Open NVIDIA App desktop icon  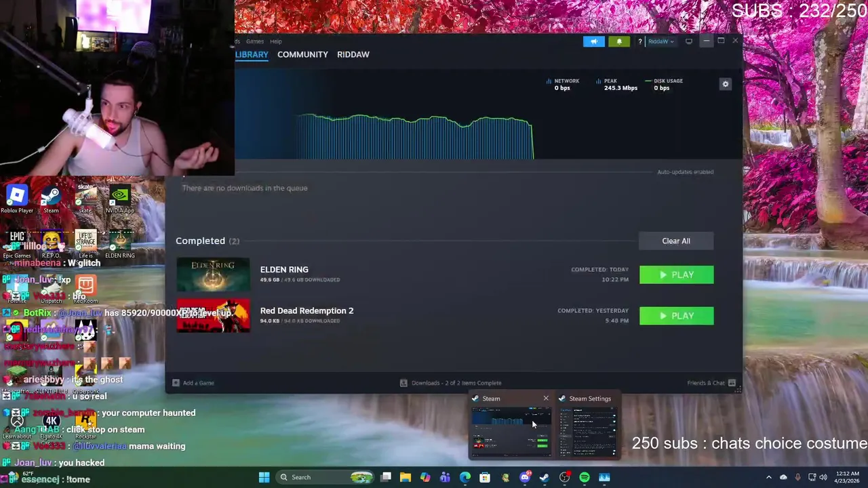point(119,199)
